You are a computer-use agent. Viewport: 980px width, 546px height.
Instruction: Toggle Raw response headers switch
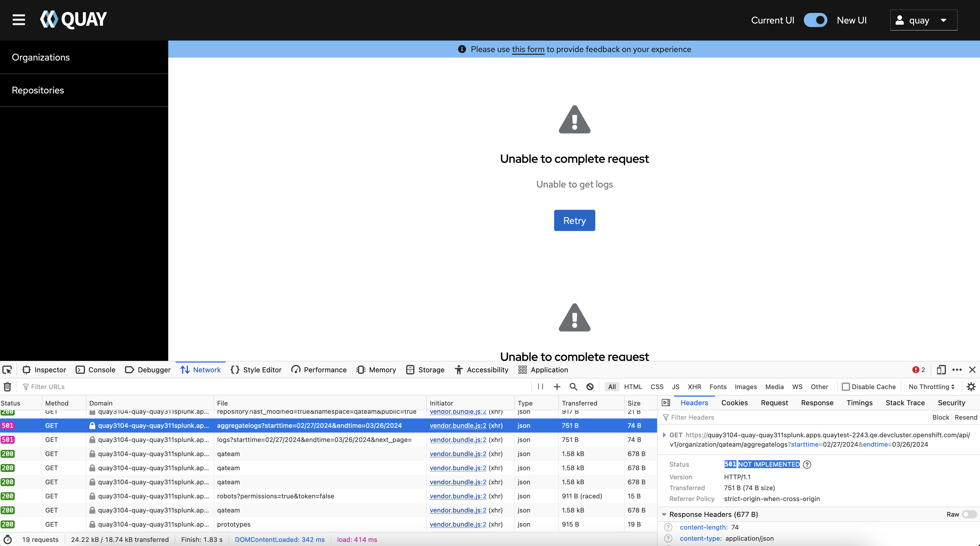969,514
